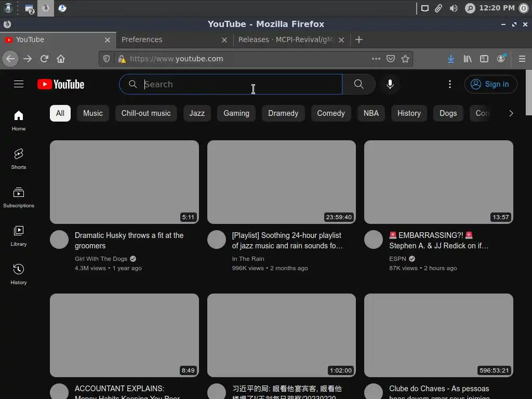Click the Sign in button
Viewport: 532px width, 399px height.
pyautogui.click(x=490, y=84)
